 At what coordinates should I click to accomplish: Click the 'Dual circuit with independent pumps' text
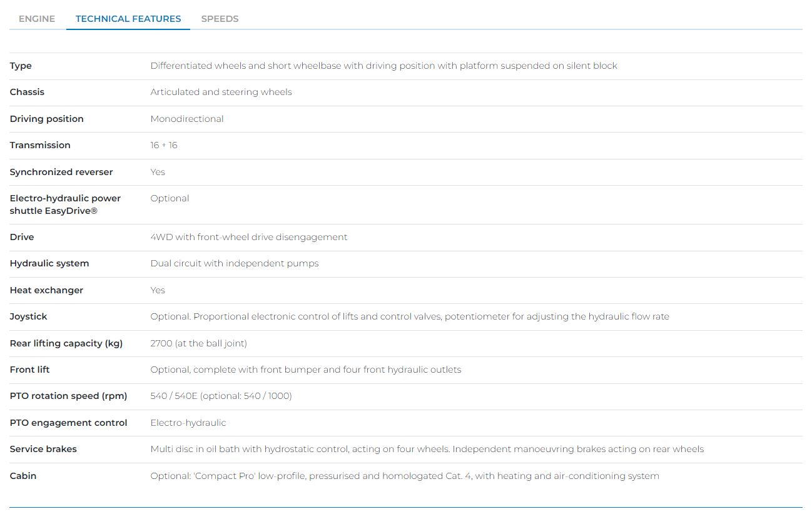[x=234, y=263]
